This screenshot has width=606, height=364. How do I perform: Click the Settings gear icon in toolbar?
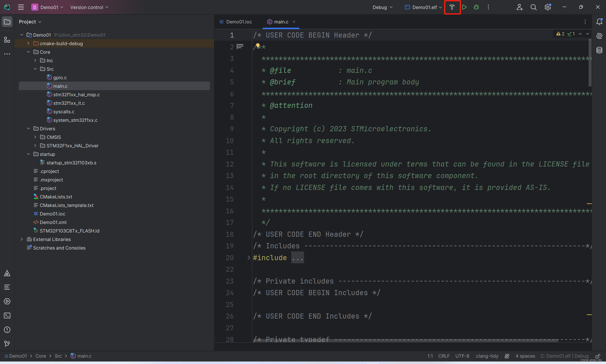[548, 7]
